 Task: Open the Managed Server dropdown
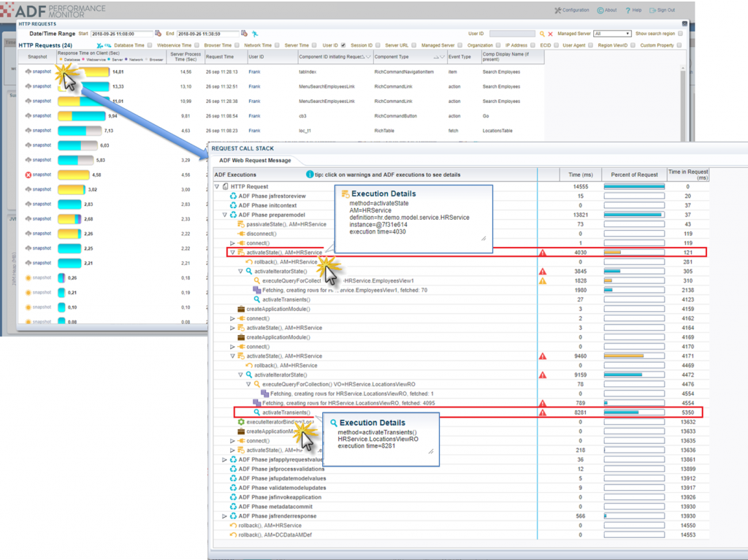tap(612, 34)
